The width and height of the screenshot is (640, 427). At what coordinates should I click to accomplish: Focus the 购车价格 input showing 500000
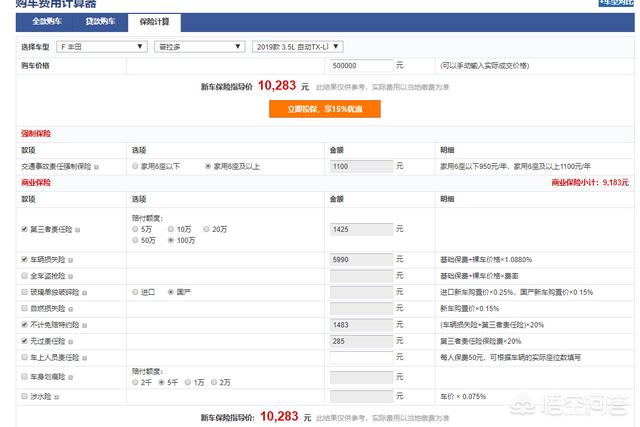pyautogui.click(x=361, y=66)
